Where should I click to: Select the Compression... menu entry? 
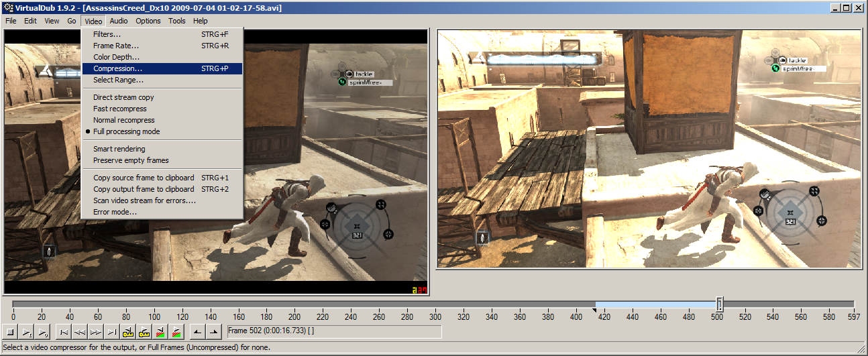point(162,68)
